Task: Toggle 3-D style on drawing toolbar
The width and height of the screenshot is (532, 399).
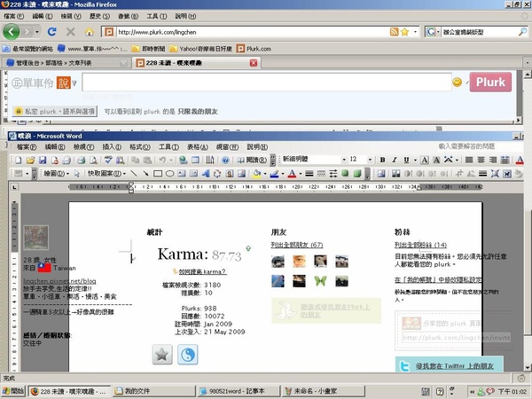Action: [357, 174]
